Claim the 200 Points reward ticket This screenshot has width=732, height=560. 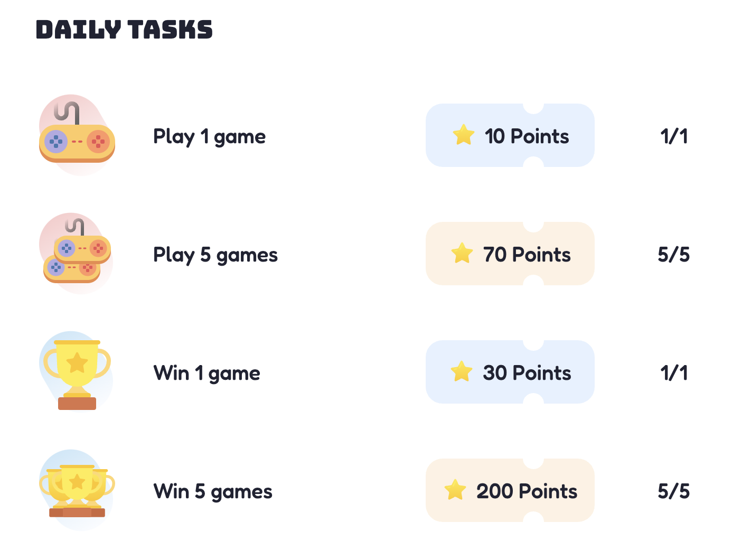coord(510,490)
